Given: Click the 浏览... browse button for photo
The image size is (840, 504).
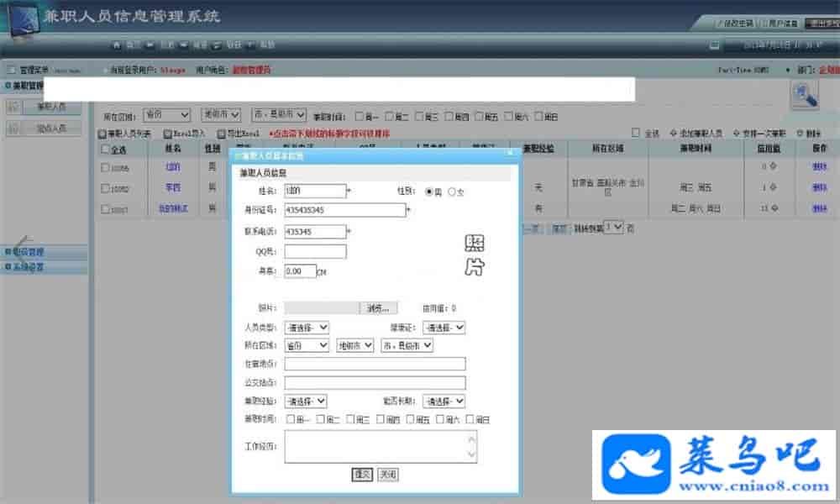Looking at the screenshot, I should 379,308.
